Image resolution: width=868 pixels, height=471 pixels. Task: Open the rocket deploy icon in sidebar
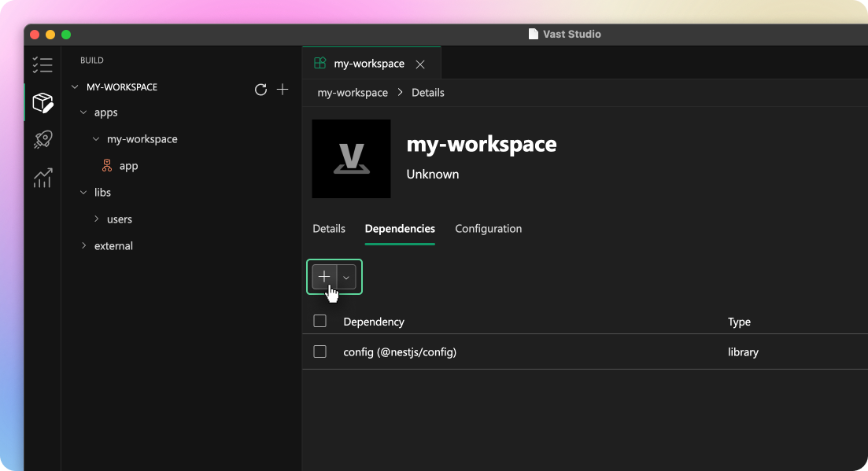pyautogui.click(x=42, y=140)
